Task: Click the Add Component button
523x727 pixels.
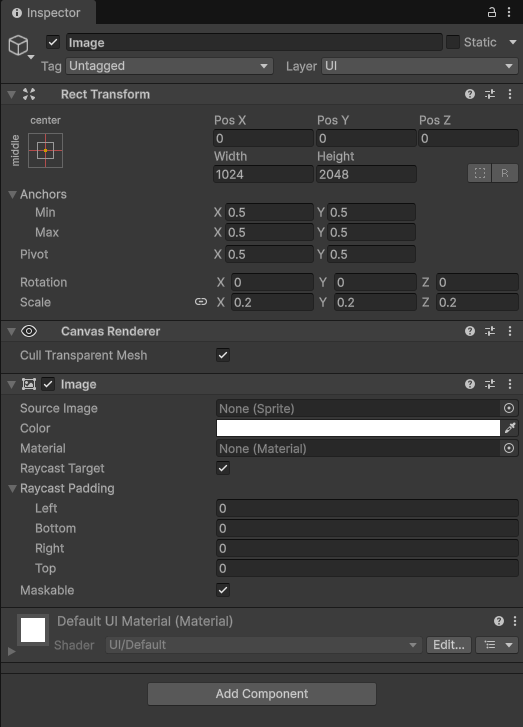Action: (x=262, y=694)
